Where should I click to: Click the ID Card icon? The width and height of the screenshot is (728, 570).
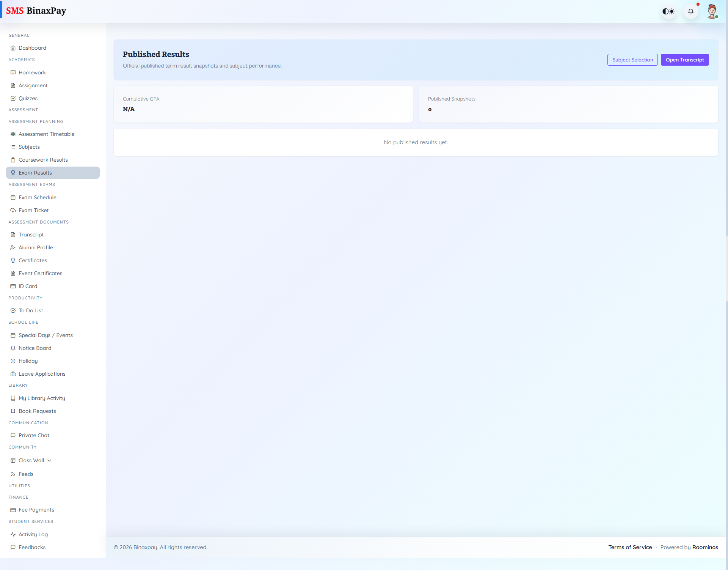(13, 286)
